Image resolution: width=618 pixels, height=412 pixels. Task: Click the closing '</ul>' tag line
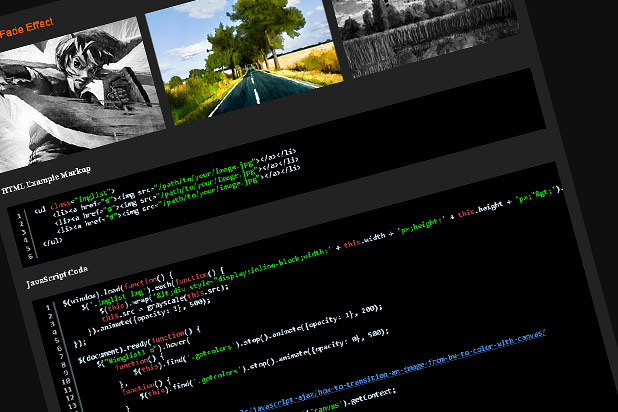[53, 240]
